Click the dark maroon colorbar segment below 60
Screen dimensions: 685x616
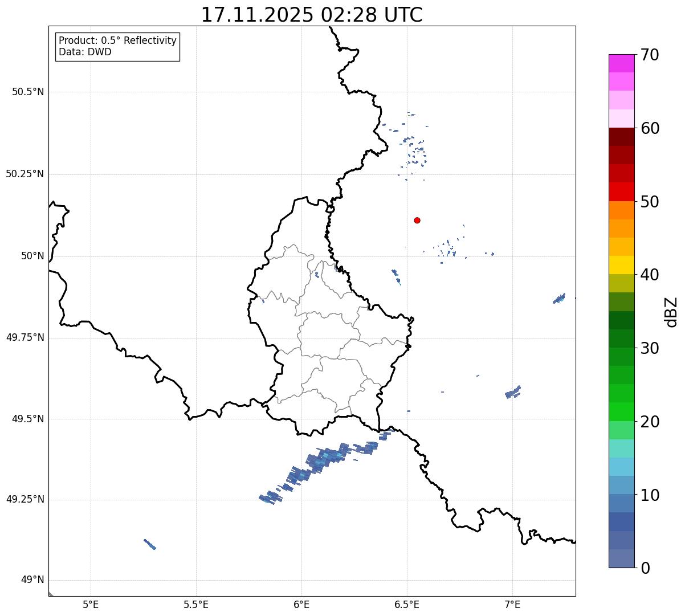[621, 137]
